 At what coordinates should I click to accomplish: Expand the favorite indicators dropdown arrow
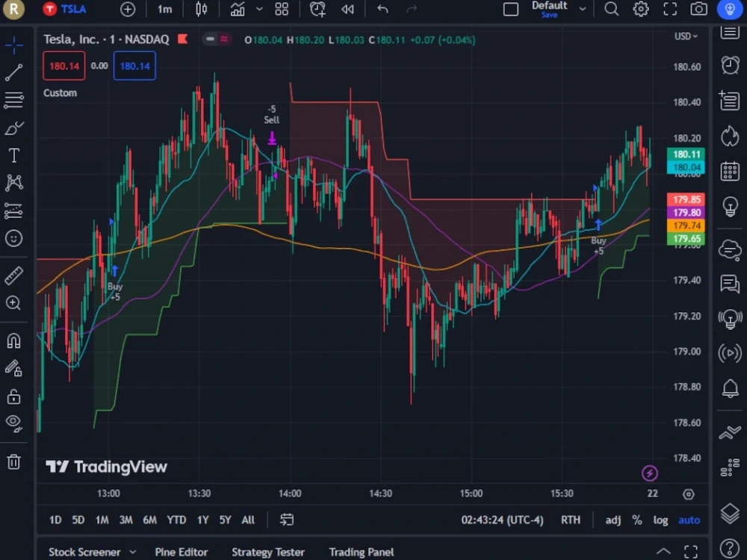tap(259, 9)
